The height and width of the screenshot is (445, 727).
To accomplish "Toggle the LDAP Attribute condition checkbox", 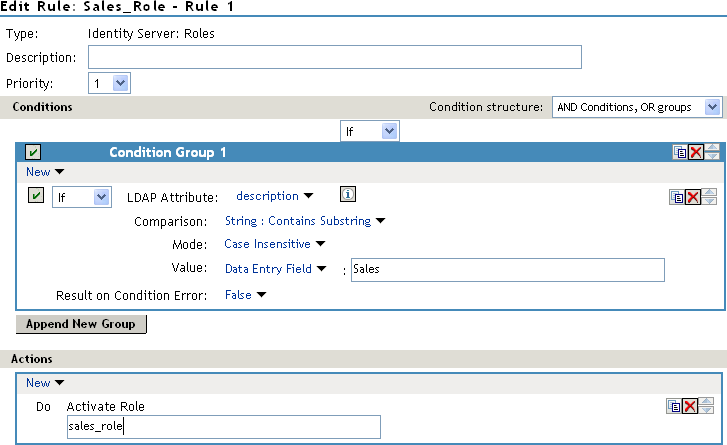I will (35, 197).
